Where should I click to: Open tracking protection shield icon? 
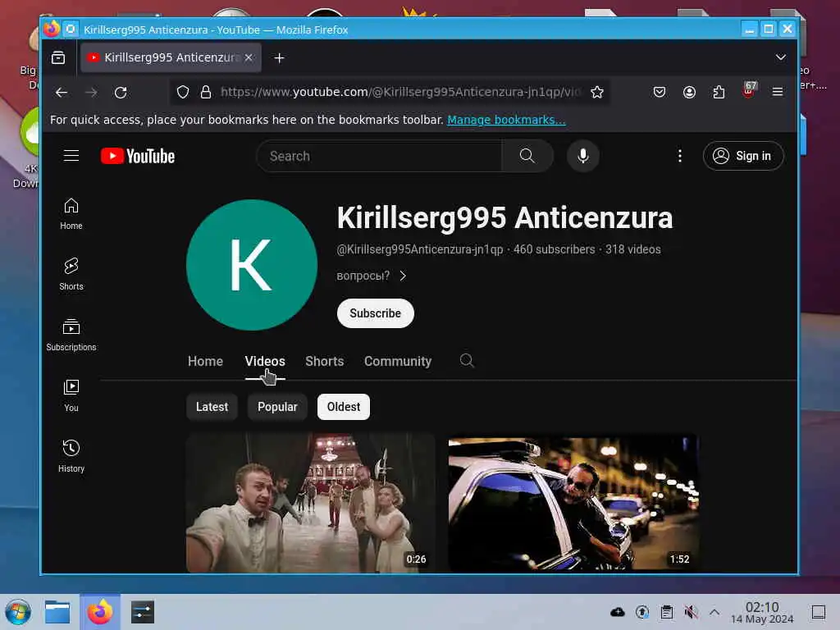pos(183,92)
